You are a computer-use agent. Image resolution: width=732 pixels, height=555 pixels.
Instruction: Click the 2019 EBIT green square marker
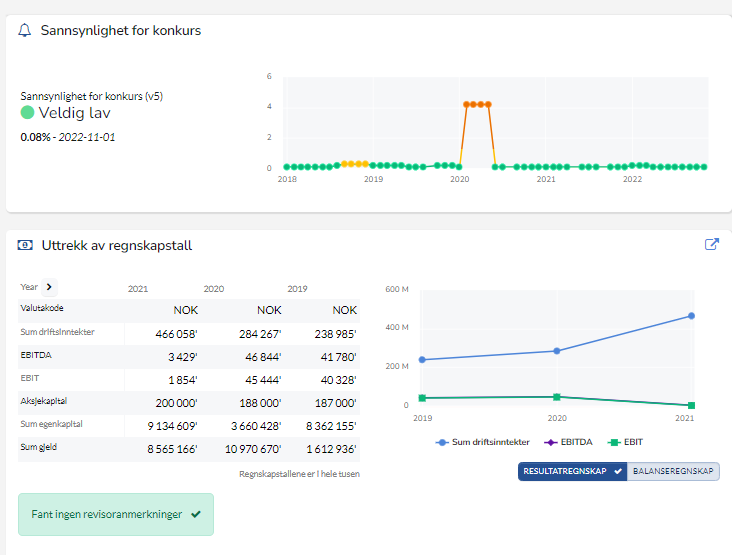pos(422,398)
